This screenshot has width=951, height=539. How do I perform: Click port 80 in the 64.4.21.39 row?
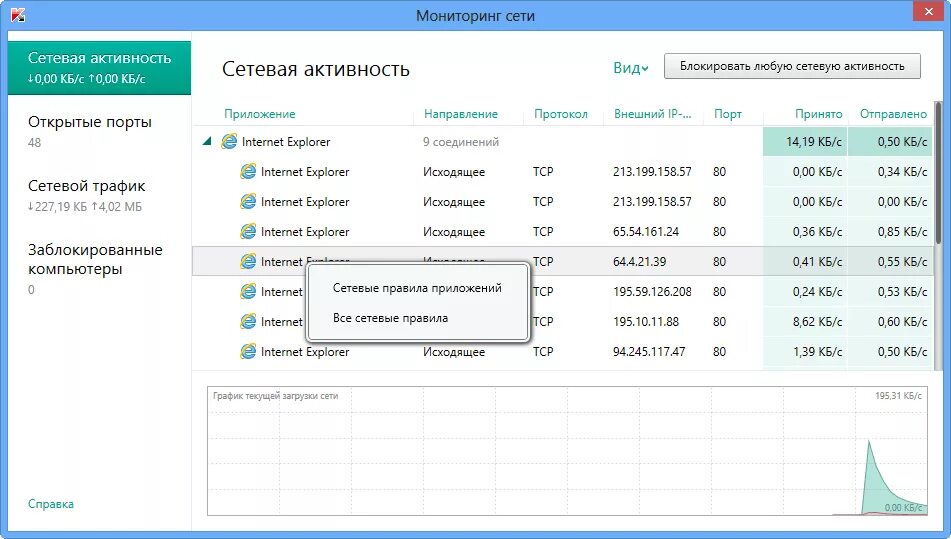coord(719,261)
